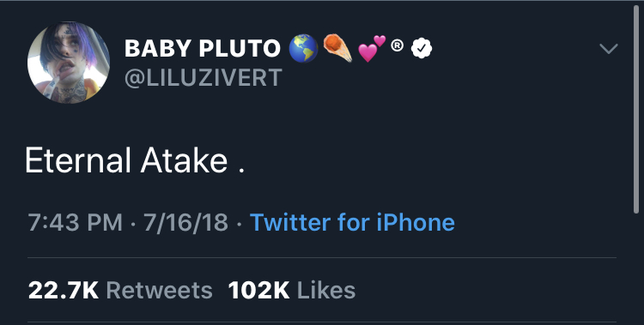The width and height of the screenshot is (644, 325).
Task: Click the verified badge checkmark icon
Action: click(x=422, y=48)
